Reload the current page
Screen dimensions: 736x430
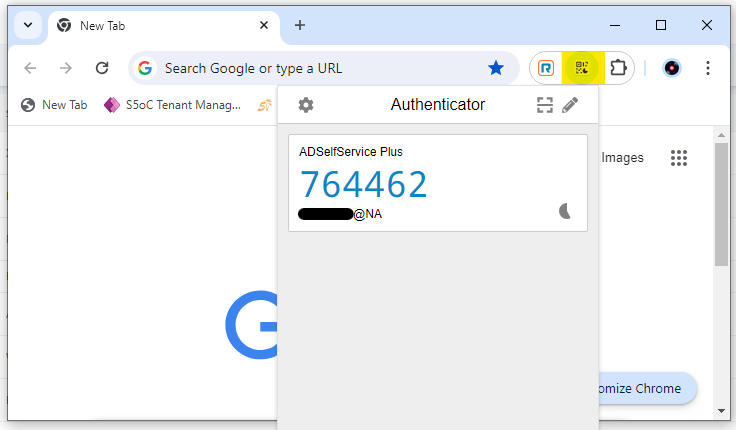[x=102, y=68]
